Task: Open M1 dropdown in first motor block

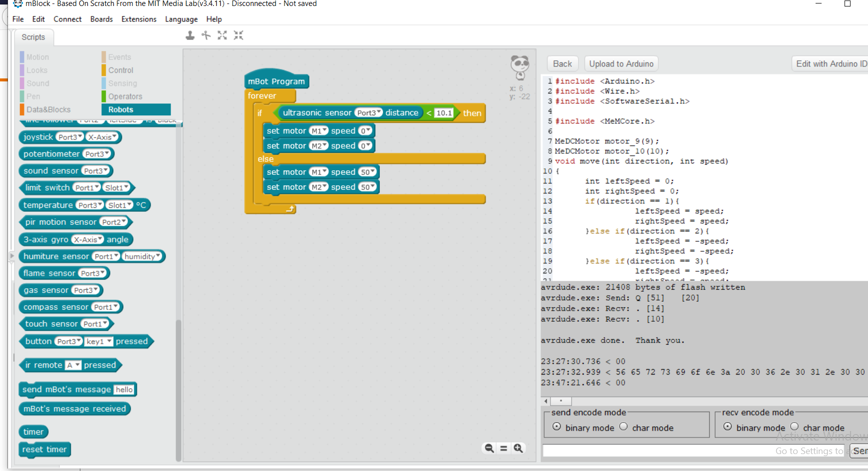Action: pos(318,131)
